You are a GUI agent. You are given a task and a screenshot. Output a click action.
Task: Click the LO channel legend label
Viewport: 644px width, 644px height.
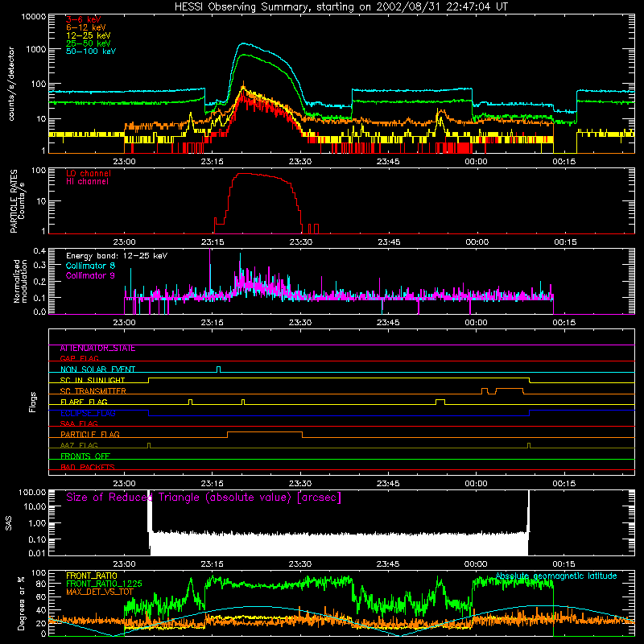coord(89,173)
